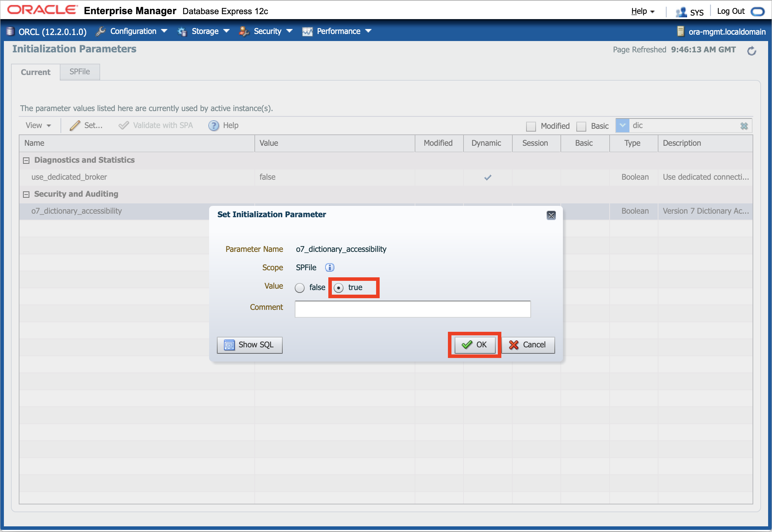Click the Comment input field

[413, 309]
